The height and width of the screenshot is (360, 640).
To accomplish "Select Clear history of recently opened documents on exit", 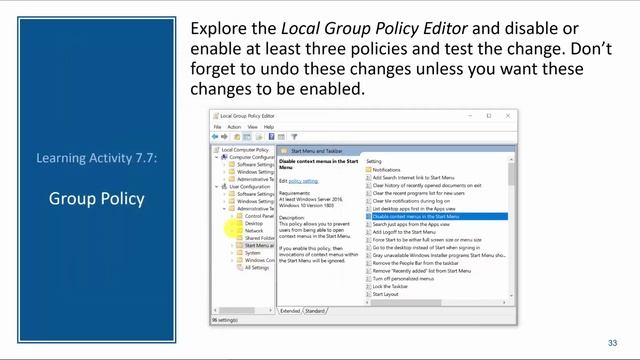I will pyautogui.click(x=427, y=185).
